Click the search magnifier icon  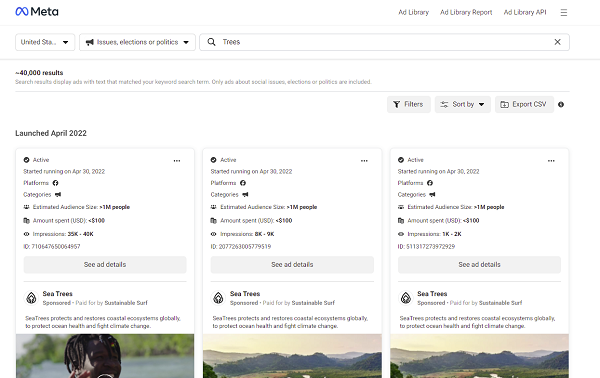pyautogui.click(x=211, y=42)
